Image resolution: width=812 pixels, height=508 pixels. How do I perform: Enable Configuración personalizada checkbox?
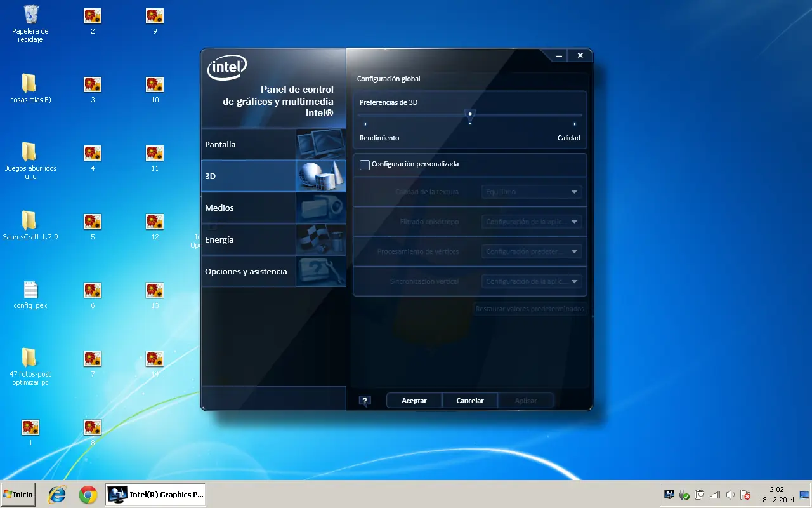(365, 164)
